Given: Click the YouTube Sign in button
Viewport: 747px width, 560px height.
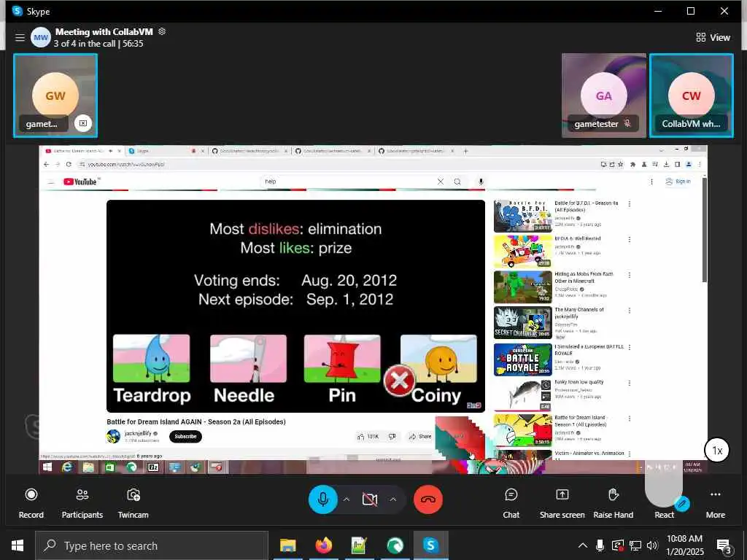Looking at the screenshot, I should pos(678,182).
